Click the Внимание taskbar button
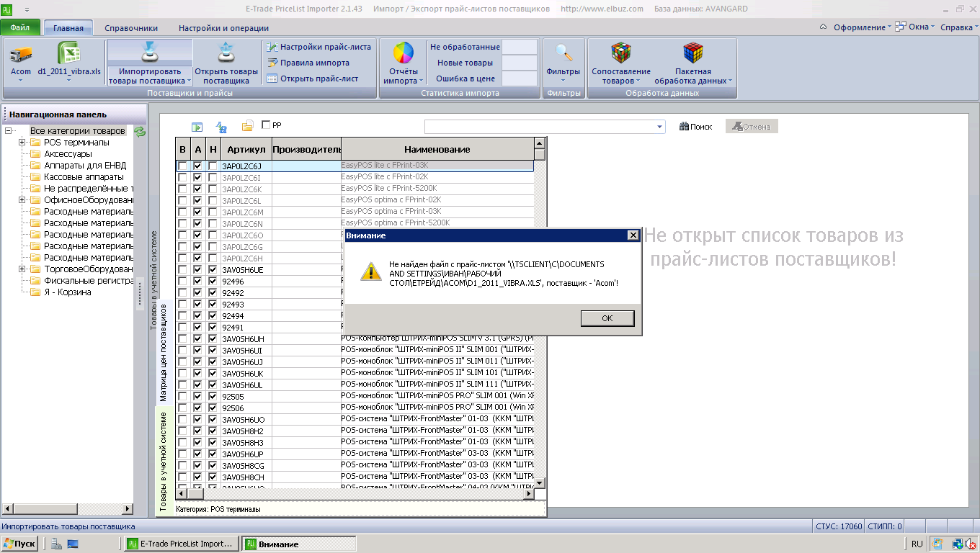980x553 pixels. click(298, 544)
